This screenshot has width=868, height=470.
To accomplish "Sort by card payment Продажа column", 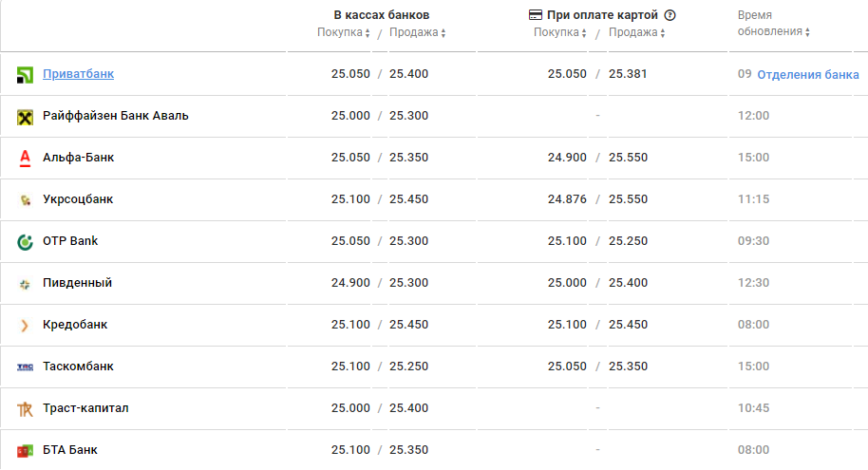I will pos(636,32).
